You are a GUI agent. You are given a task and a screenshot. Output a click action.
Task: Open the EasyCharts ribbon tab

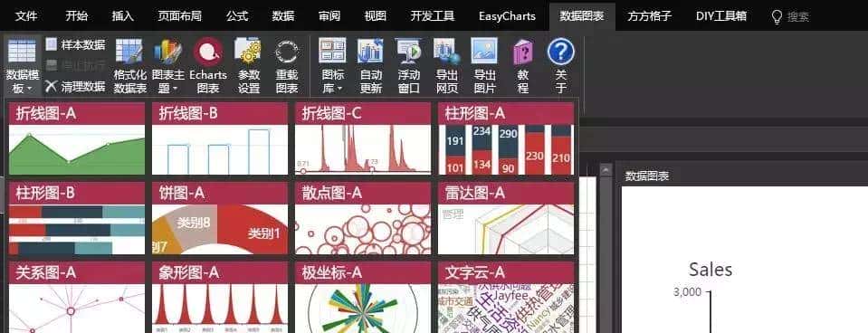(507, 15)
